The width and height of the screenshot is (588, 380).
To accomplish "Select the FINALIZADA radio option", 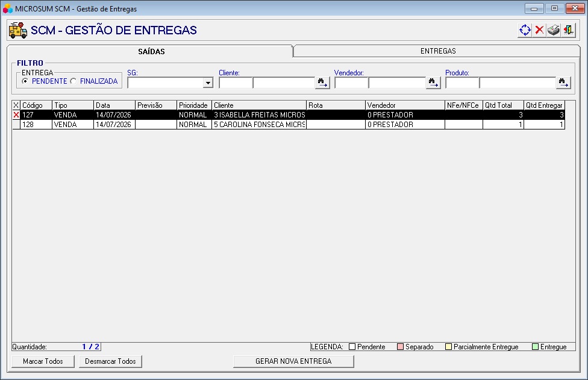I will [x=73, y=81].
